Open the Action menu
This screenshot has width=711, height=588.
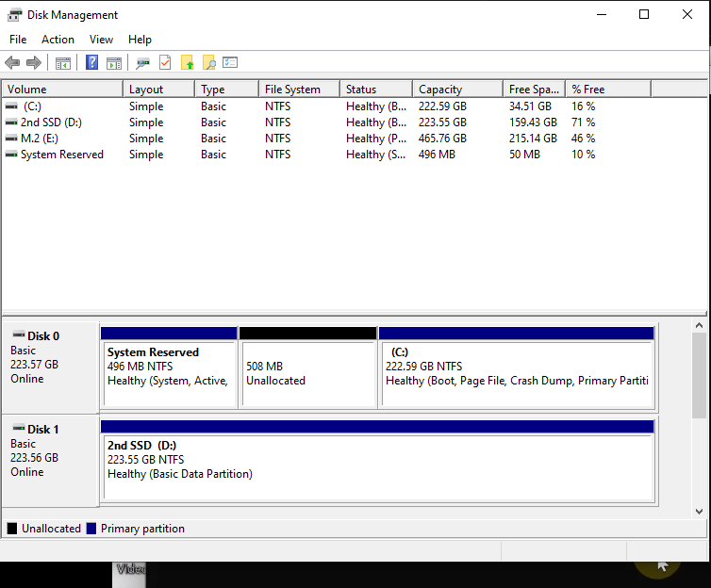point(58,40)
